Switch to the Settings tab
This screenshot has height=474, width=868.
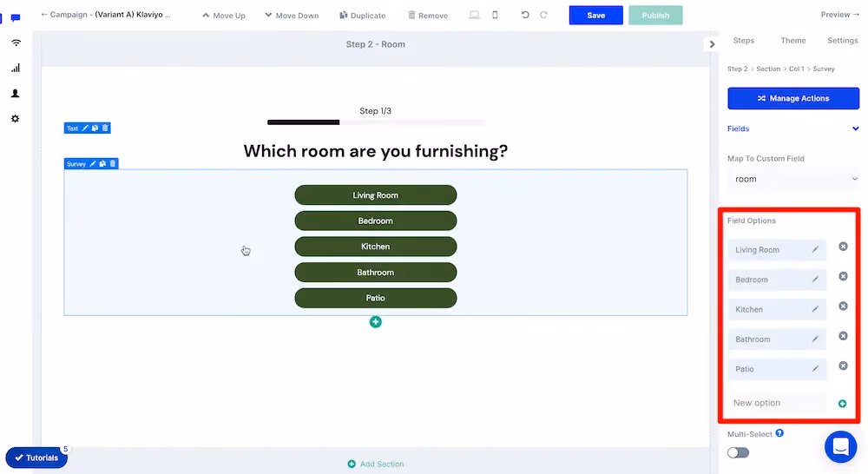pos(843,41)
